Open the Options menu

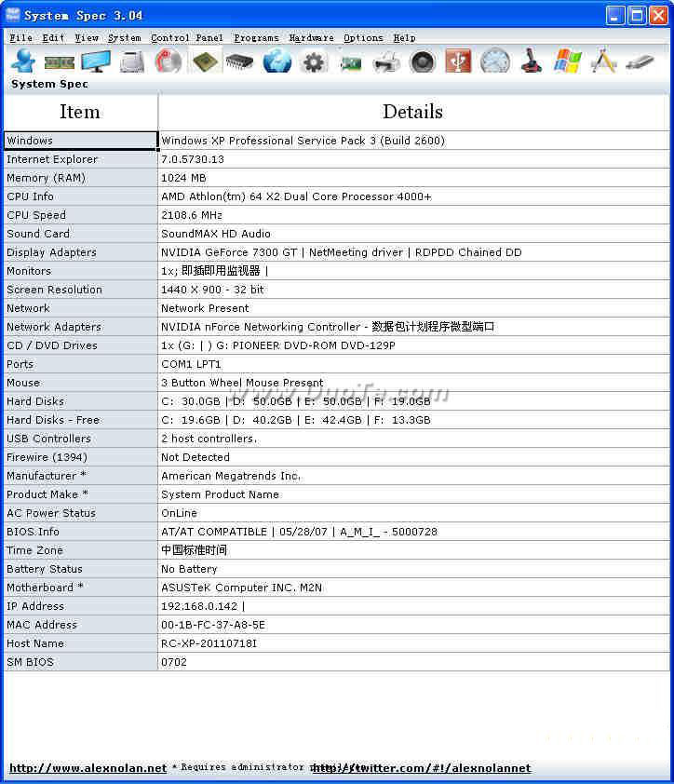pyautogui.click(x=363, y=38)
